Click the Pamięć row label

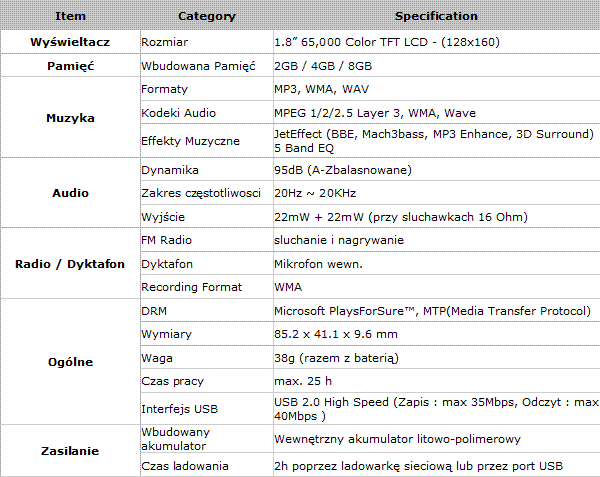click(x=70, y=66)
